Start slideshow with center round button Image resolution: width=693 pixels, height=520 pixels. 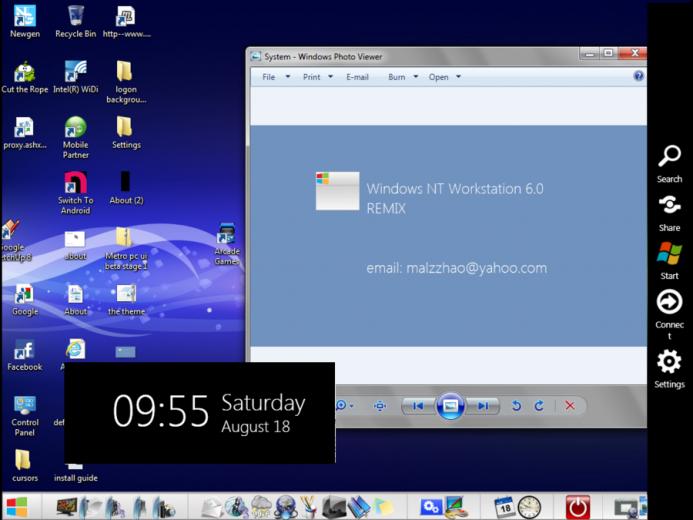pos(450,406)
